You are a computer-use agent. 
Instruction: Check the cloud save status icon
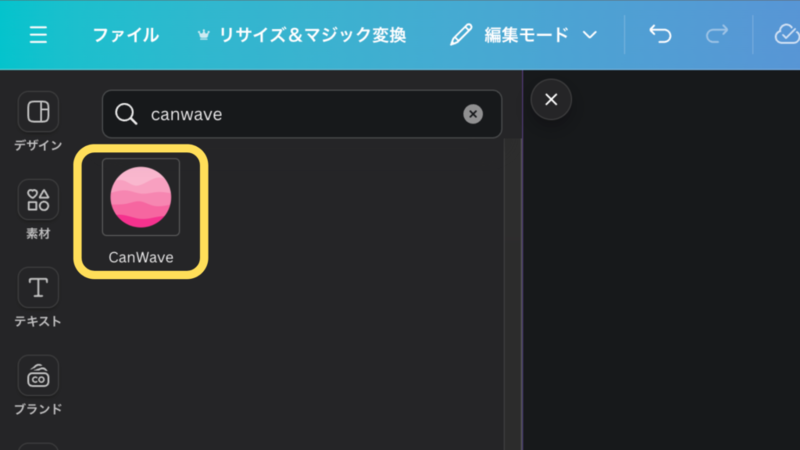tap(786, 35)
